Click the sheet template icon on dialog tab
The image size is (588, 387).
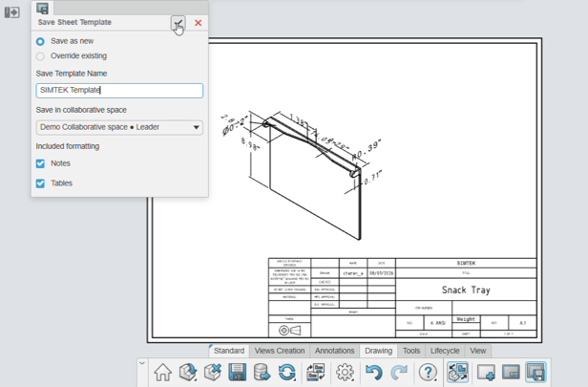point(42,9)
